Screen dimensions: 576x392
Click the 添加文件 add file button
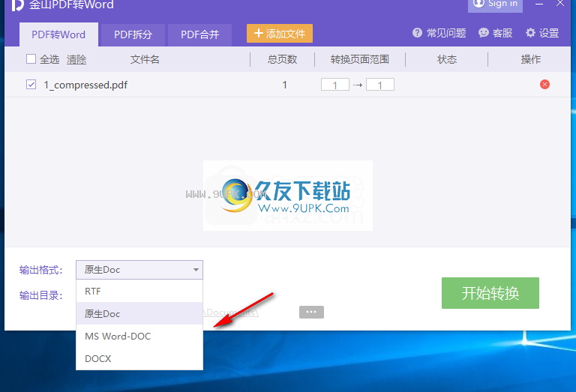tap(280, 34)
